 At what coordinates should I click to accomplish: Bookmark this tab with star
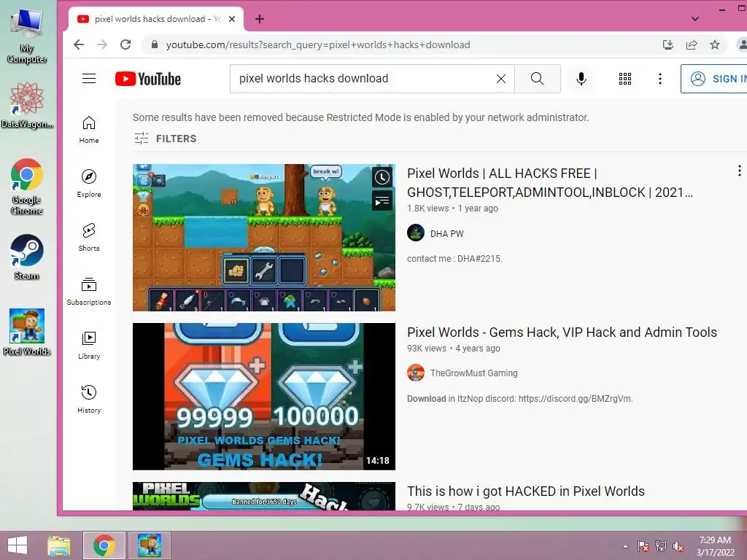715,44
